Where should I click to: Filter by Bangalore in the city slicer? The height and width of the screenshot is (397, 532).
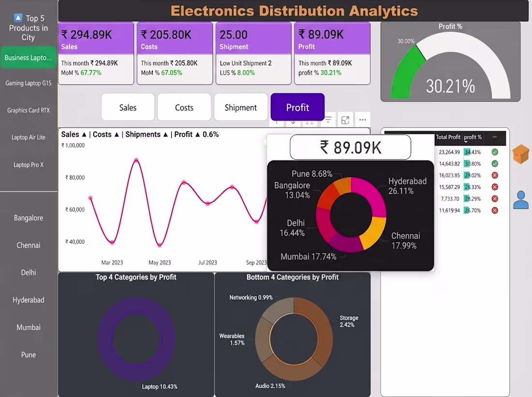click(x=28, y=218)
